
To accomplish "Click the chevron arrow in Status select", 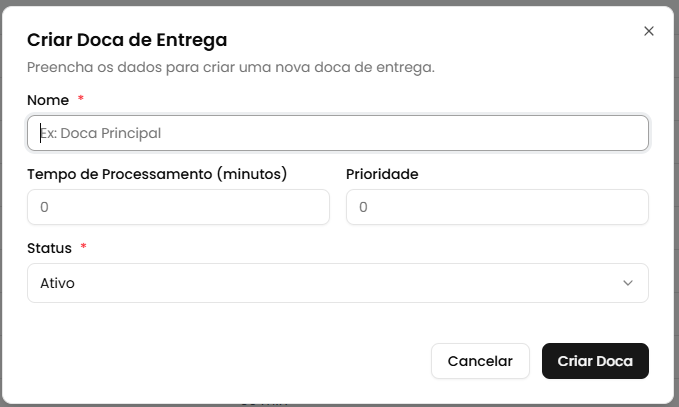I will [628, 283].
